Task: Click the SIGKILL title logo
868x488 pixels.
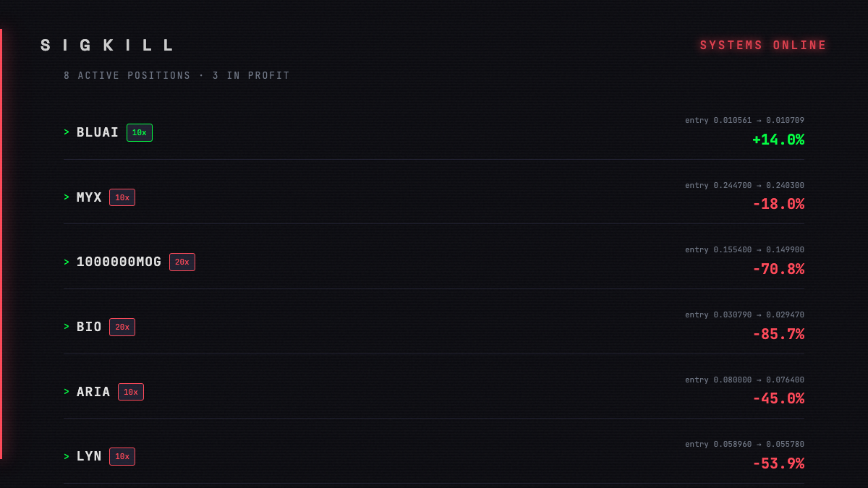Action: [x=107, y=46]
